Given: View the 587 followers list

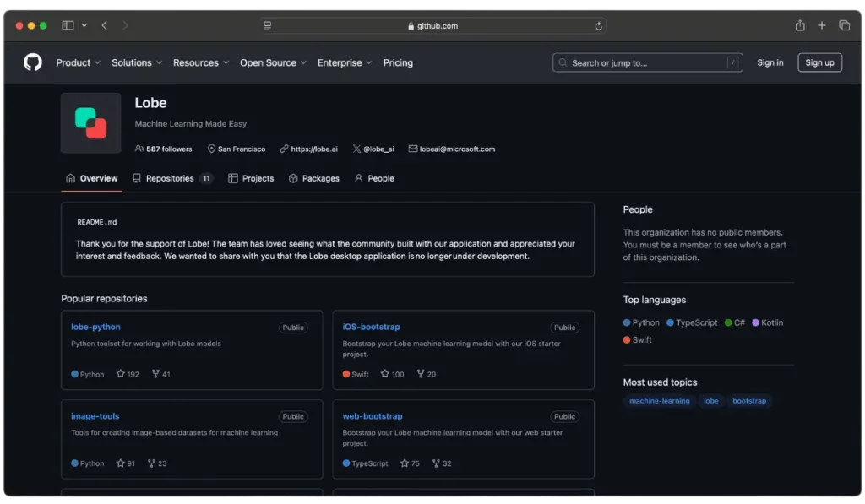Looking at the screenshot, I should 164,149.
